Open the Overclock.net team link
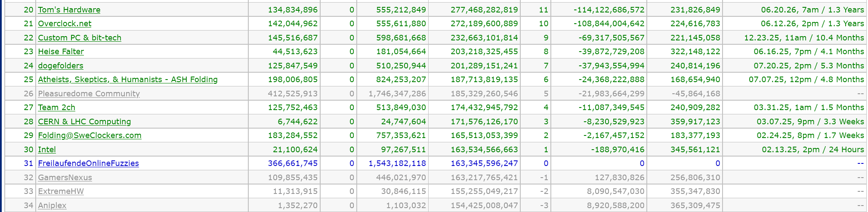The width and height of the screenshot is (868, 212). 65,24
